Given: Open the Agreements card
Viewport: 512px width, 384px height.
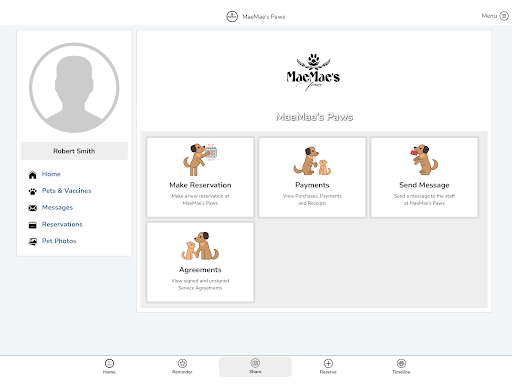Looking at the screenshot, I should 200,262.
